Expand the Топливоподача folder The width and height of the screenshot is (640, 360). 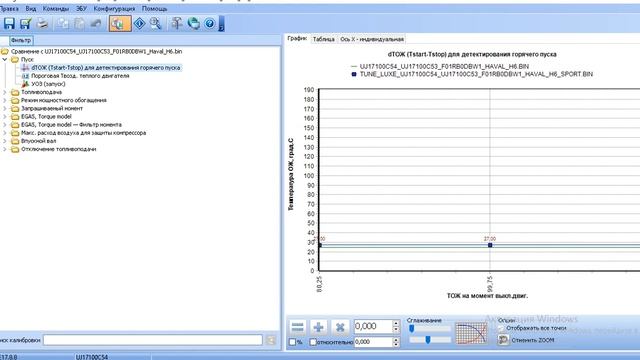click(5, 92)
